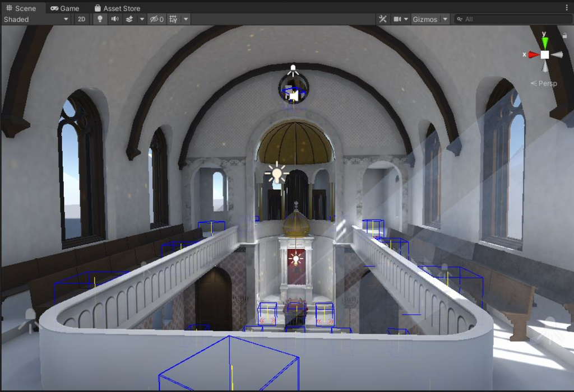
Task: Click the Gizmos button
Action: click(425, 19)
